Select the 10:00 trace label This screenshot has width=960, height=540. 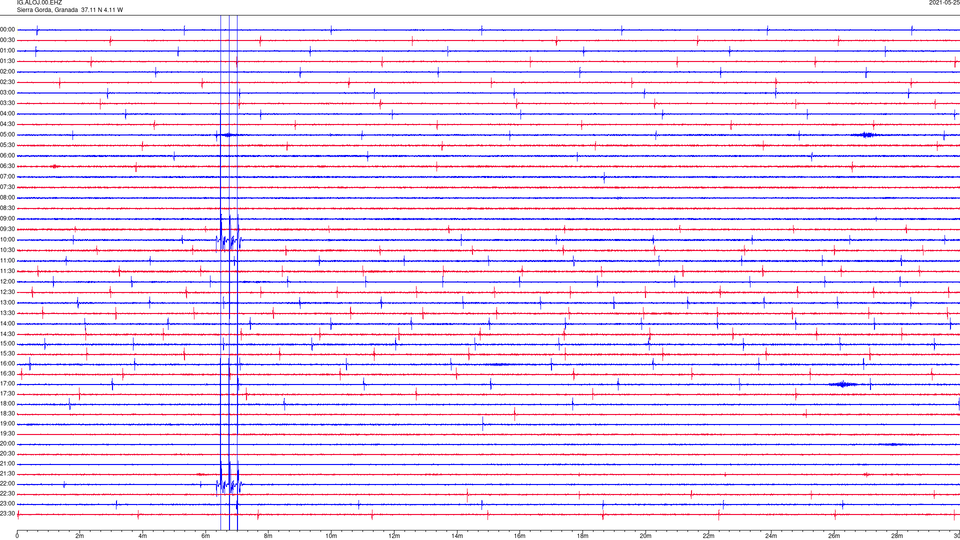point(8,239)
